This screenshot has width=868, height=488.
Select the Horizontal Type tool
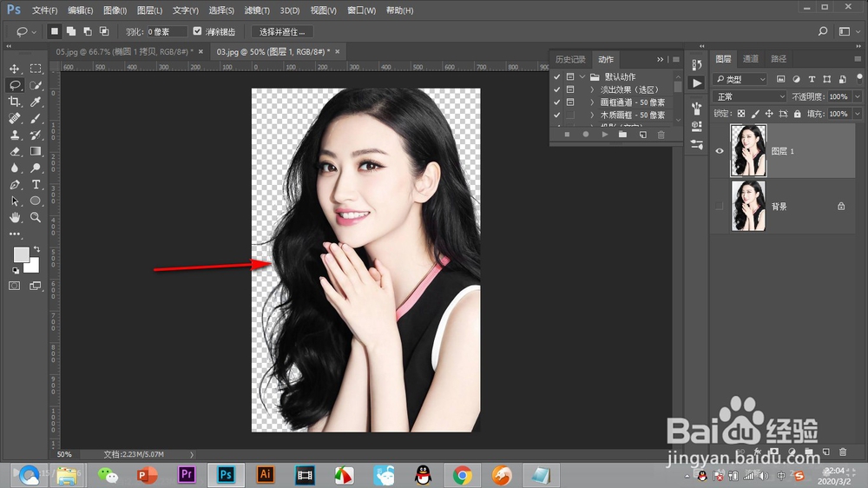pos(36,184)
